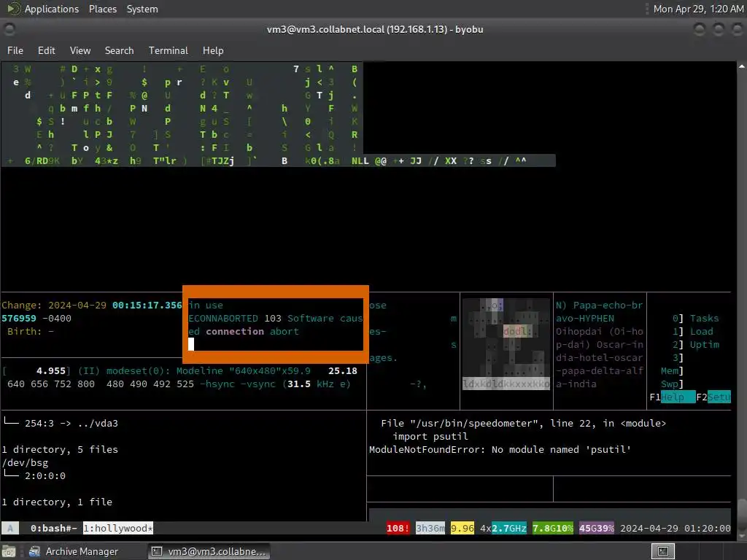Click the 'Change: 2024-04-29' timestamp line
The width and height of the screenshot is (747, 560).
(x=92, y=306)
